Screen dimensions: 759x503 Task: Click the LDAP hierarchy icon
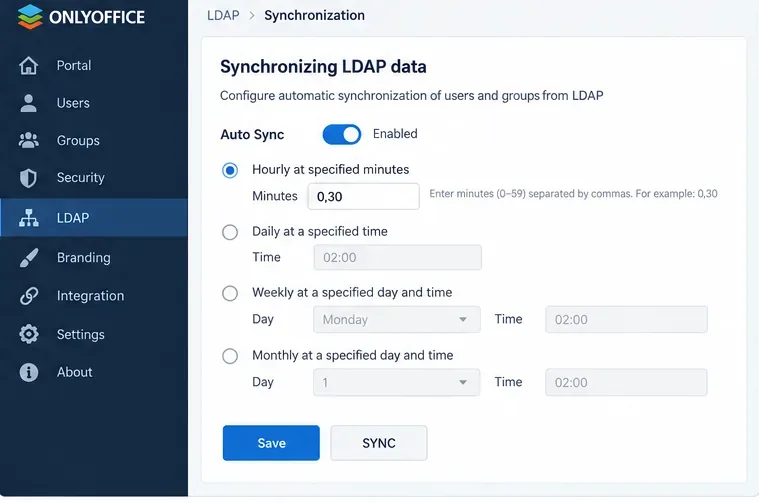(29, 218)
